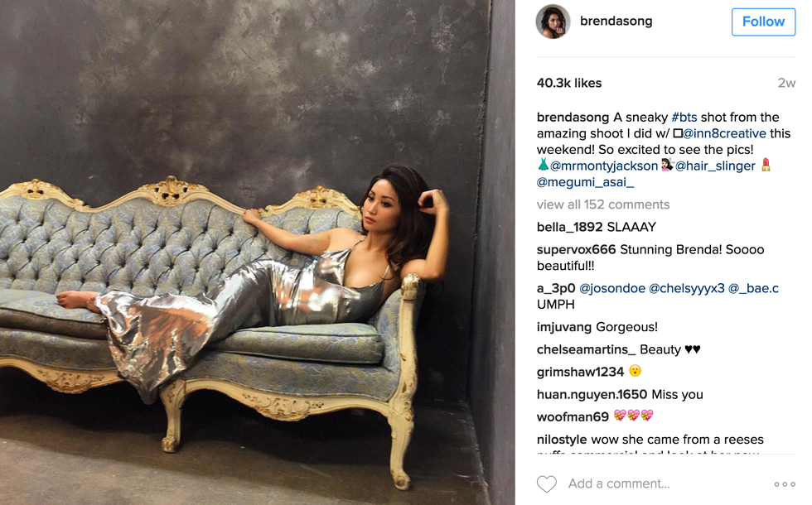Open bella_1892 commenter profile

[x=570, y=227]
